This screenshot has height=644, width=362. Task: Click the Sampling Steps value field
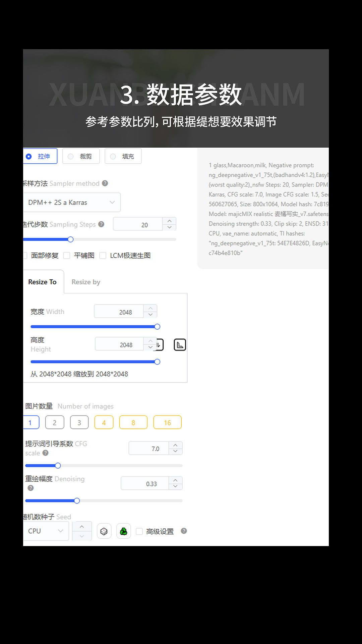tap(138, 224)
